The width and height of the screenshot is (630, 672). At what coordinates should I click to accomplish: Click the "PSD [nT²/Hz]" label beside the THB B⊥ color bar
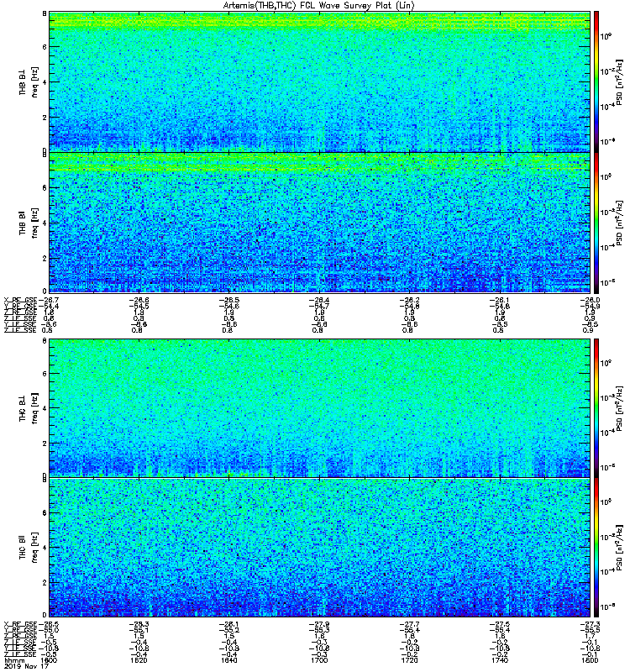point(620,81)
